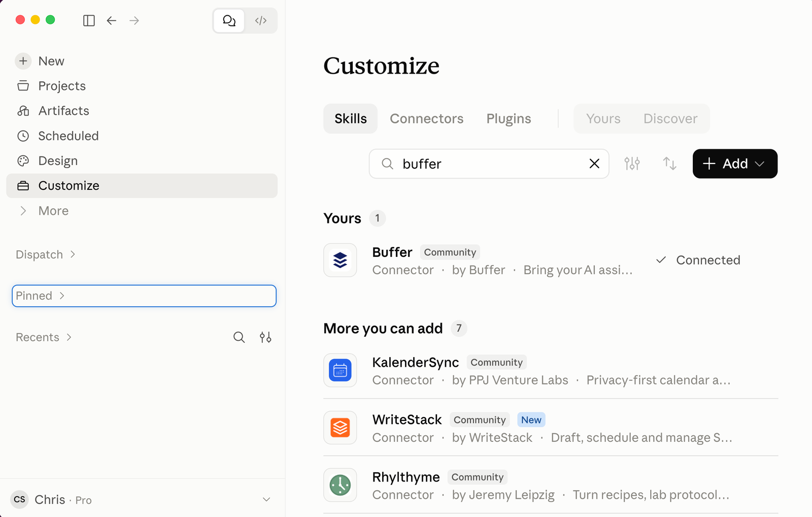This screenshot has height=517, width=812.
Task: Open the WriteStack connector entry
Action: pyautogui.click(x=551, y=428)
